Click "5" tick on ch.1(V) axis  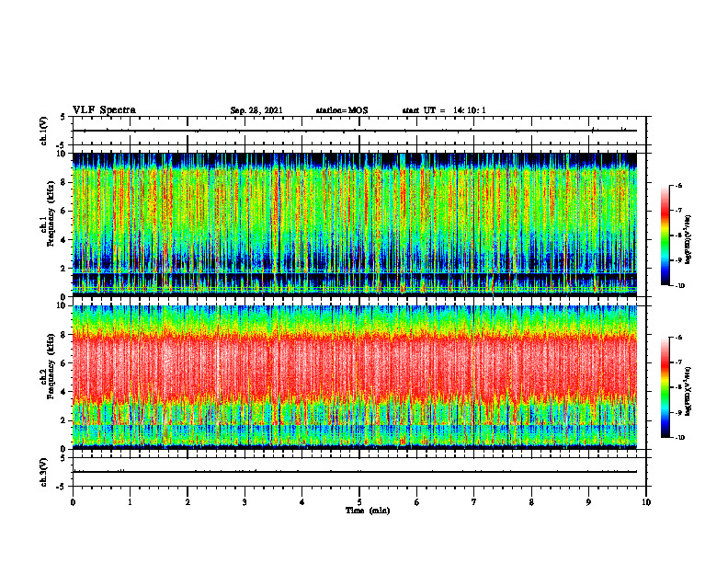click(x=63, y=117)
